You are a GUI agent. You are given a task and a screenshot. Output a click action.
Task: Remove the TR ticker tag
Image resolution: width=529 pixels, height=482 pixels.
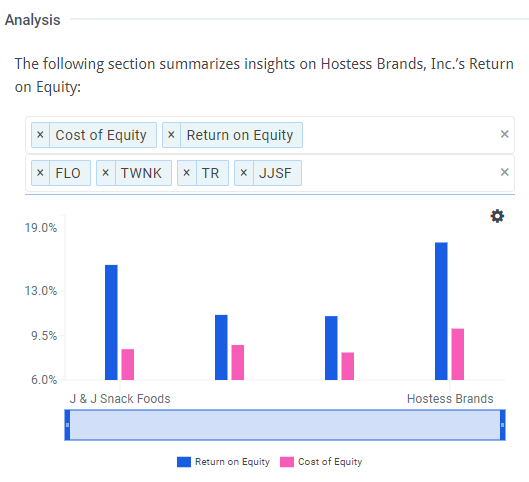point(187,173)
